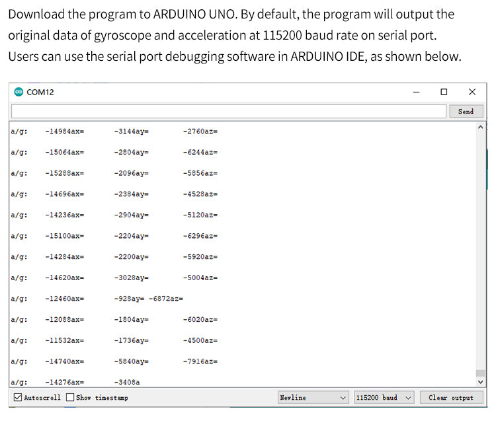
Task: Click the value -1736ay= in the output
Action: (132, 340)
